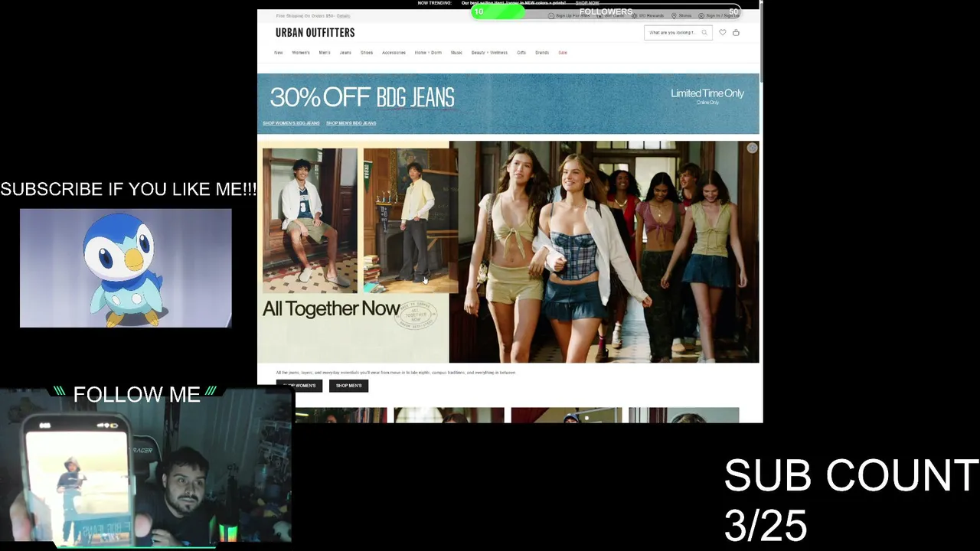Viewport: 980px width, 551px height.
Task: Click the Shop Men's button
Action: pyautogui.click(x=348, y=386)
